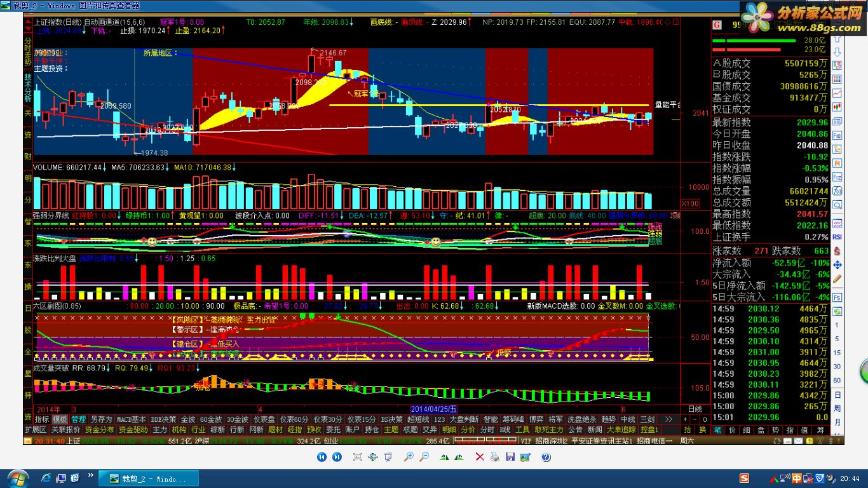The image size is (868, 488).
Task: Click 15:01 tick row 2029.96
Action: click(770, 417)
